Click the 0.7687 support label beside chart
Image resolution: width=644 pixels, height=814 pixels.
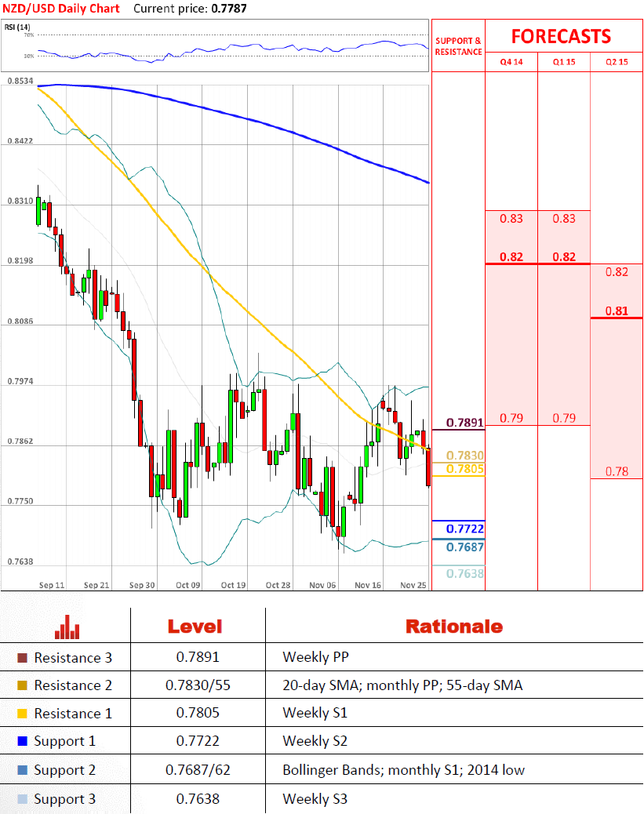[x=465, y=547]
